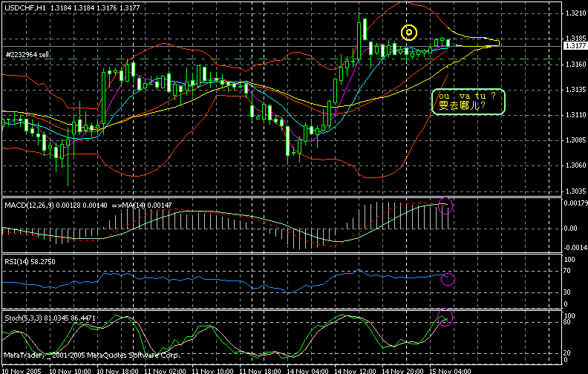Click price scale value 1.3060
The height and width of the screenshot is (374, 588).
(575, 165)
